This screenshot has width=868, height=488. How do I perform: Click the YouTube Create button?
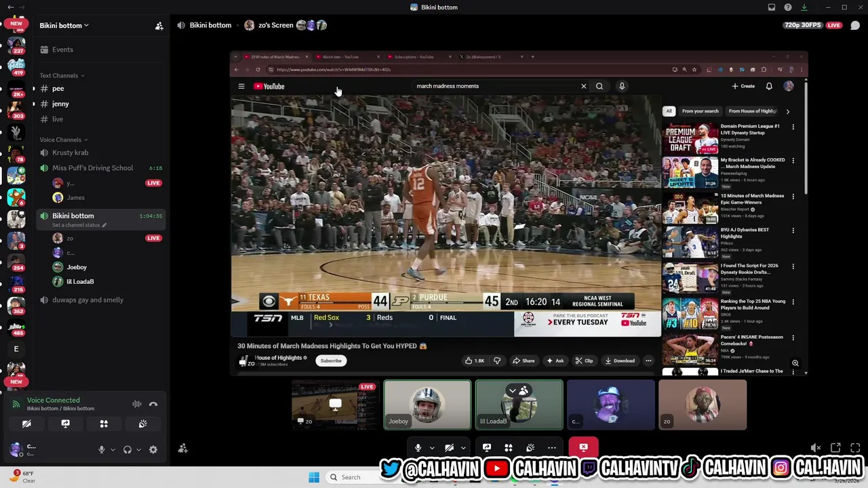(x=744, y=86)
